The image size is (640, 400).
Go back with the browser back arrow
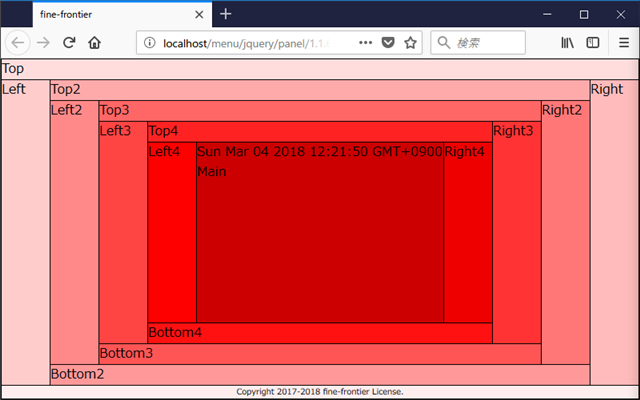18,42
